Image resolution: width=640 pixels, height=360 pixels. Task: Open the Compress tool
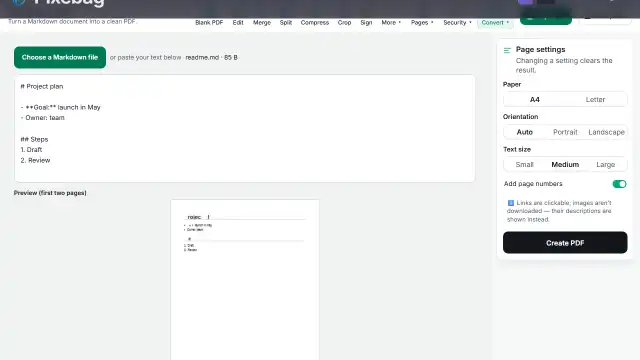click(x=315, y=22)
